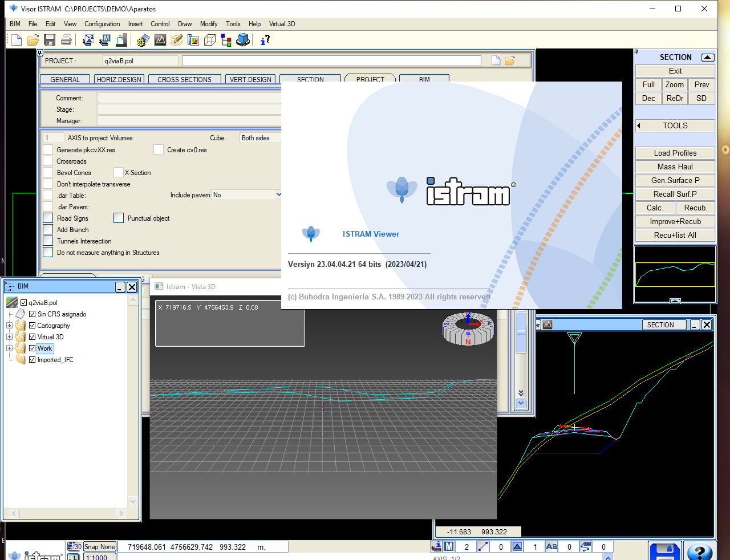Click the blue question mark help button at bottom right

click(700, 551)
